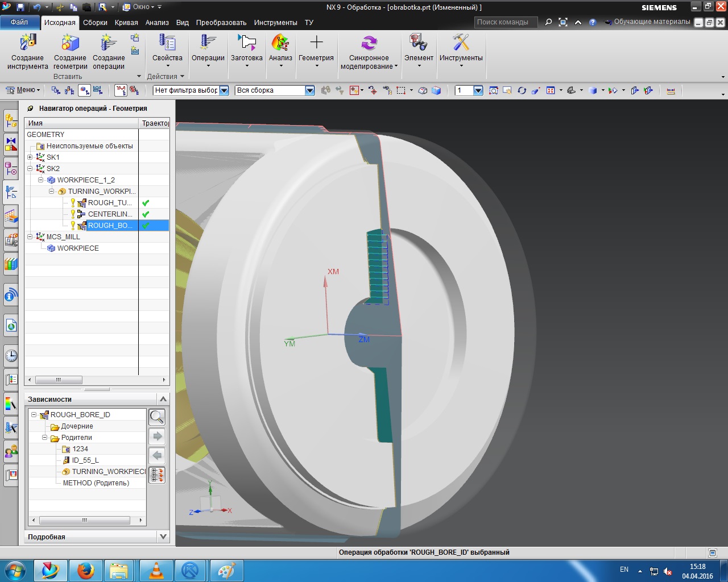Open VLC player from the taskbar
Viewport: 728px width, 582px height.
(x=156, y=570)
